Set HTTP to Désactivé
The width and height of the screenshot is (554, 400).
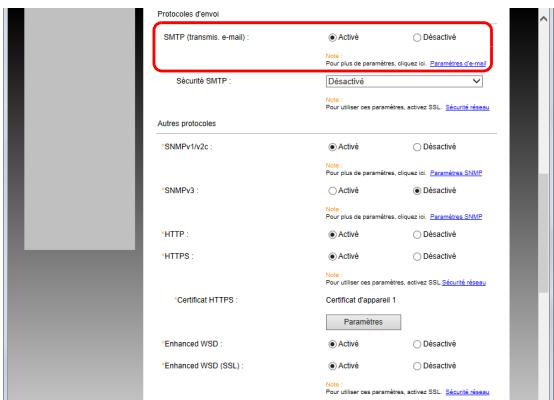(x=417, y=235)
